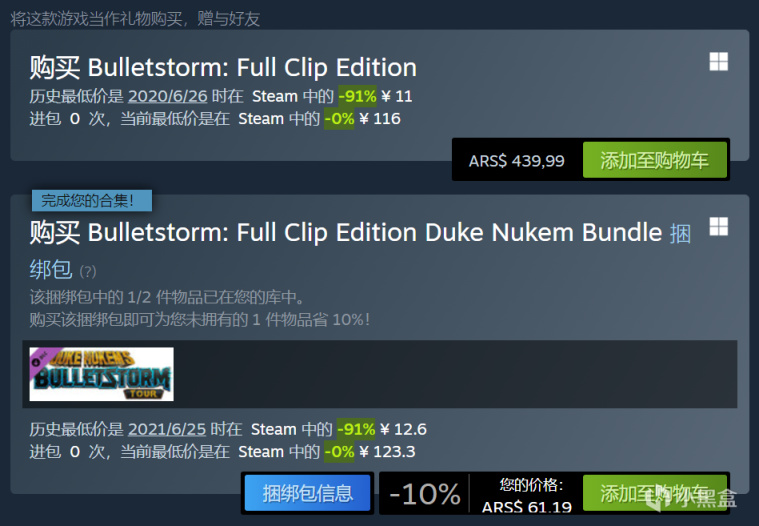The height and width of the screenshot is (526, 759).
Task: Open the Duke Nukem's Bulletstorm Tour thumbnail
Action: (101, 374)
